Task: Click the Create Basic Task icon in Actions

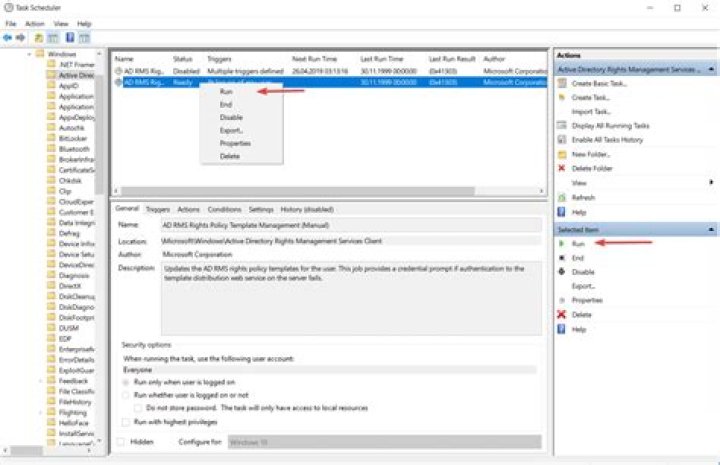Action: [x=562, y=83]
